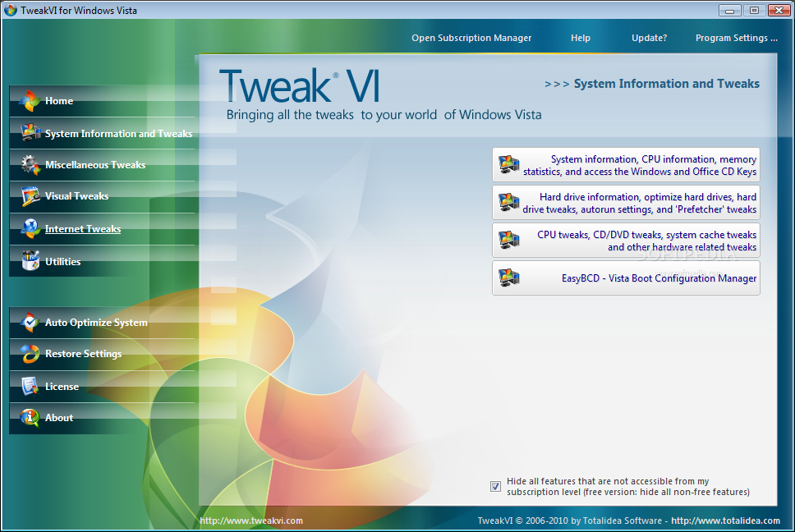Viewport: 795px width, 532px height.
Task: Click the computer icon beside Hard drive information
Action: (x=508, y=202)
